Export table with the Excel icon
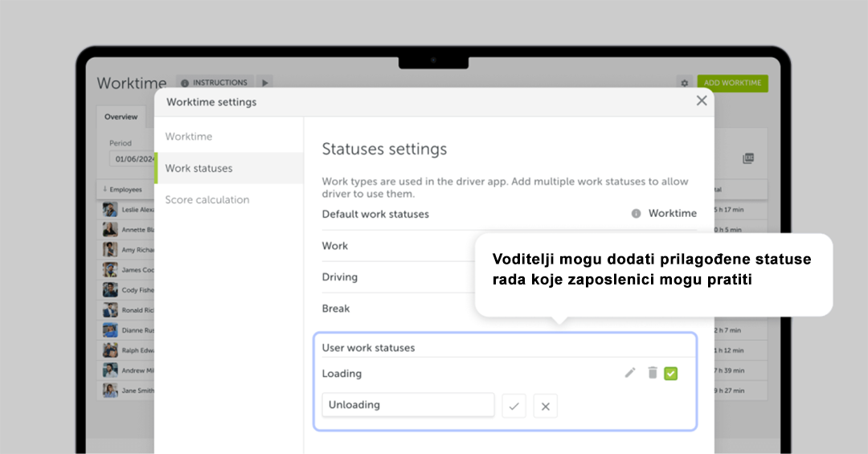This screenshot has height=454, width=868. click(x=748, y=158)
